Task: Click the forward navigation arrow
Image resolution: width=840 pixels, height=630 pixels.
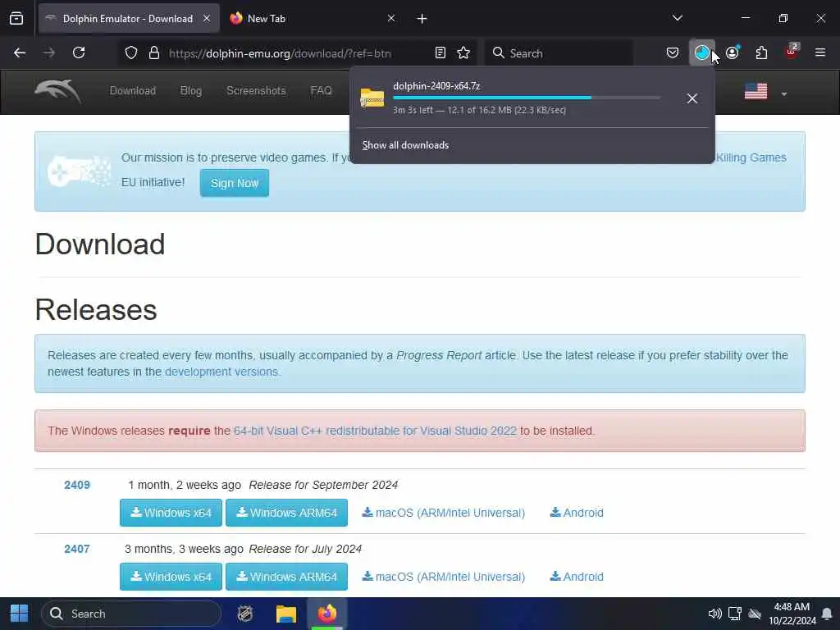Action: 49,52
